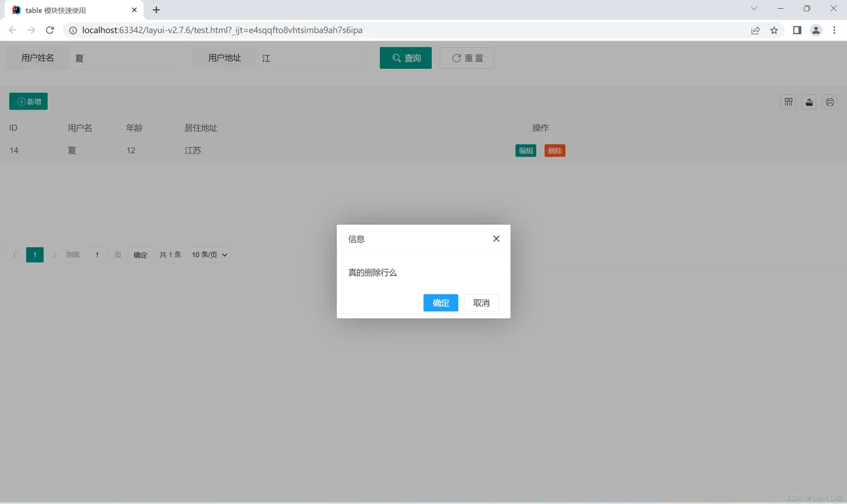Viewport: 847px width, 504px height.
Task: Open the Chrome three-dot menu
Action: click(x=834, y=30)
